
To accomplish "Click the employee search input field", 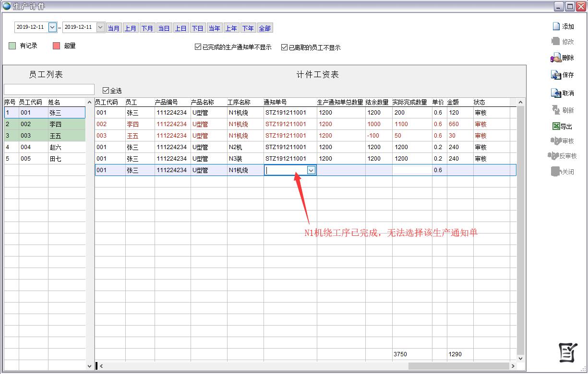I will (x=49, y=90).
